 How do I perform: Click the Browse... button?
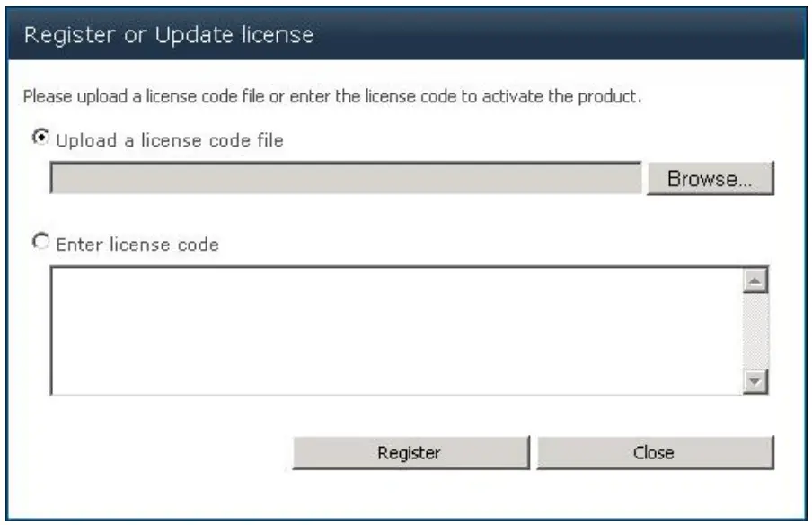click(709, 178)
